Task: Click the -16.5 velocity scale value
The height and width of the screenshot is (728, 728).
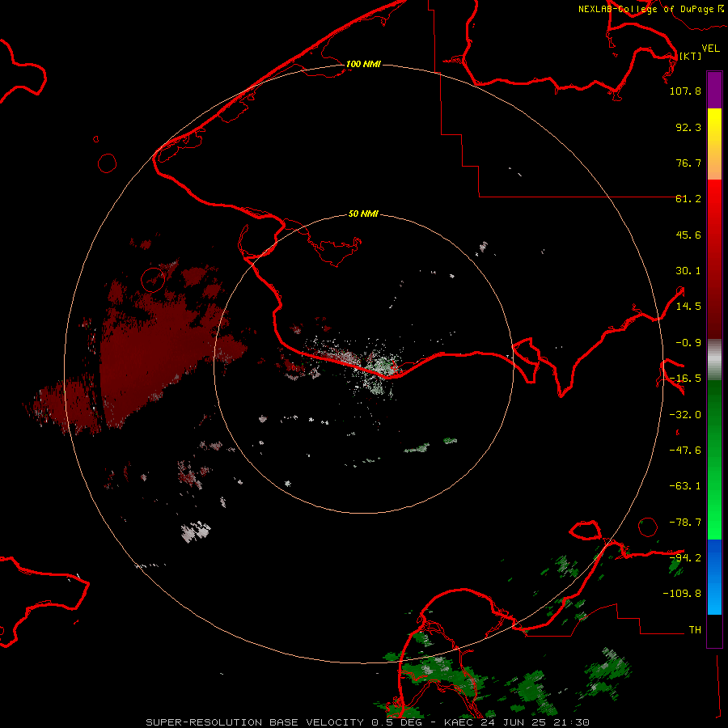Action: point(685,379)
